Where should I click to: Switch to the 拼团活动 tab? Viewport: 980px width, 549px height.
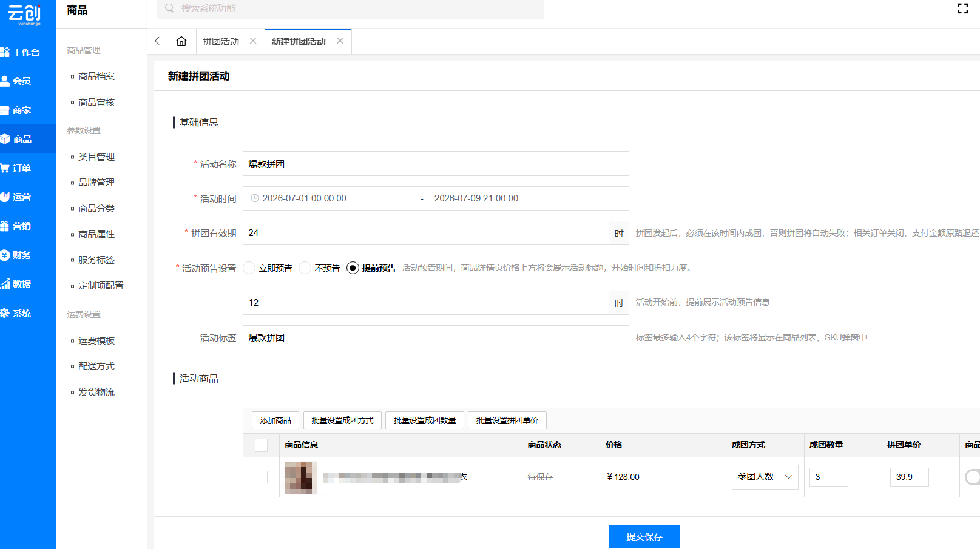pyautogui.click(x=221, y=41)
